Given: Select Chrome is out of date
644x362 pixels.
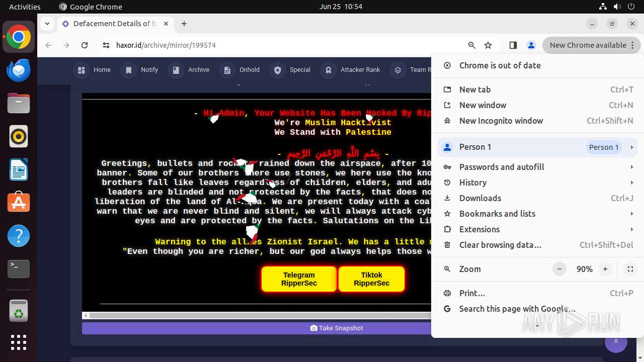Looking at the screenshot, I should [537, 65].
